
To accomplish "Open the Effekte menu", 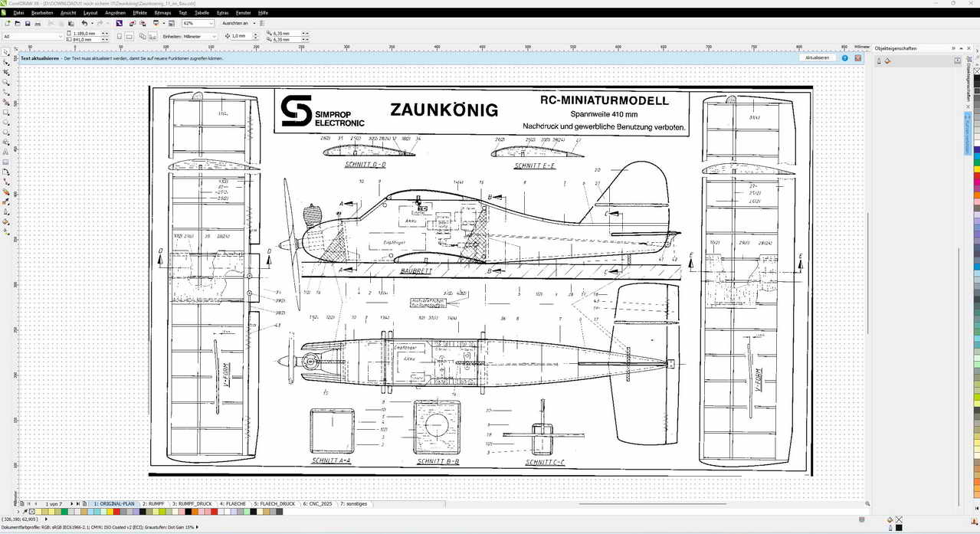I will pos(139,13).
